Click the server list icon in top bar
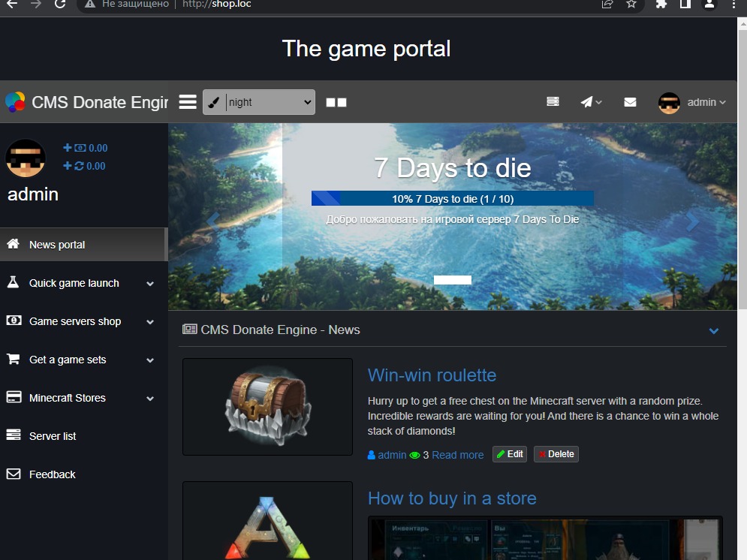Viewport: 747px width, 560px height. coord(553,102)
